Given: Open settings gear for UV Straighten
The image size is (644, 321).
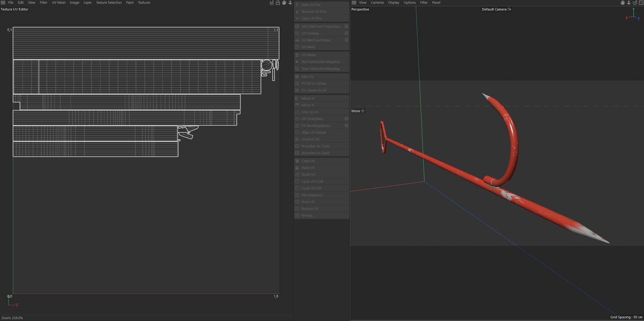Looking at the screenshot, I should point(346,119).
